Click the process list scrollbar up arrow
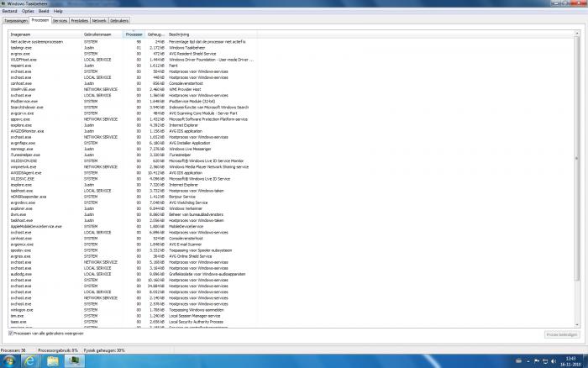 [x=577, y=34]
